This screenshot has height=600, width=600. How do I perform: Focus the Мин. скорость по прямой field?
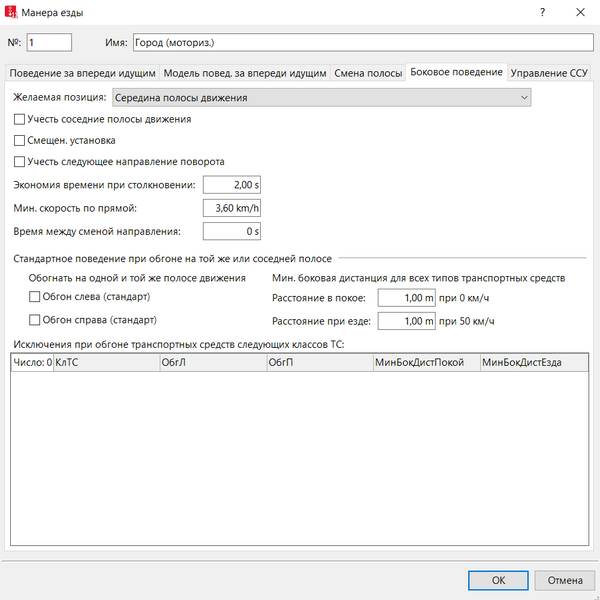232,208
